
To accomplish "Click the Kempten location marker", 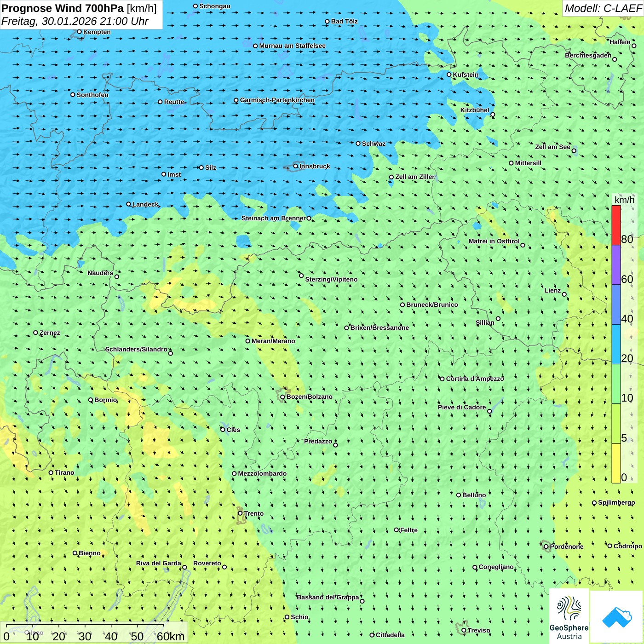I will [x=79, y=32].
